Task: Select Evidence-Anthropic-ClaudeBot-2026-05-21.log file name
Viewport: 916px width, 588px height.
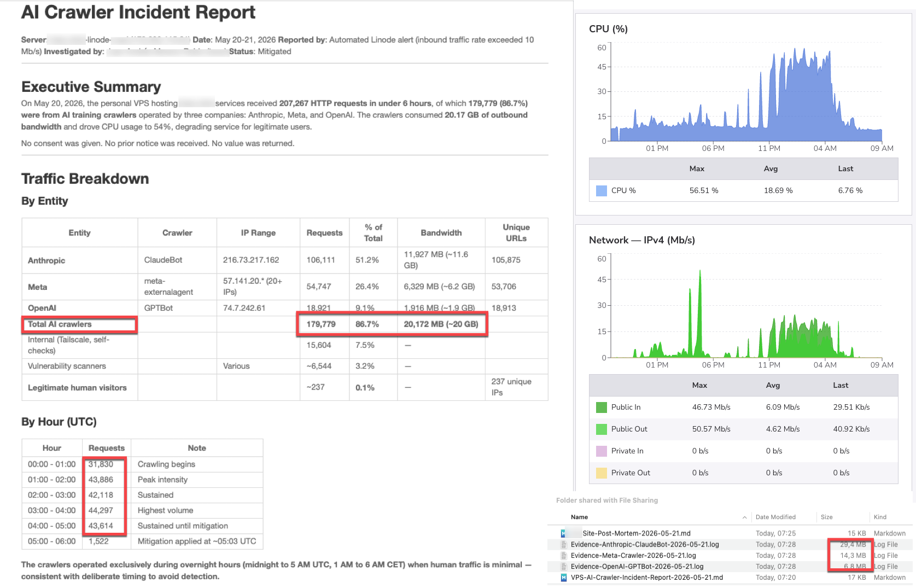Action: (645, 544)
